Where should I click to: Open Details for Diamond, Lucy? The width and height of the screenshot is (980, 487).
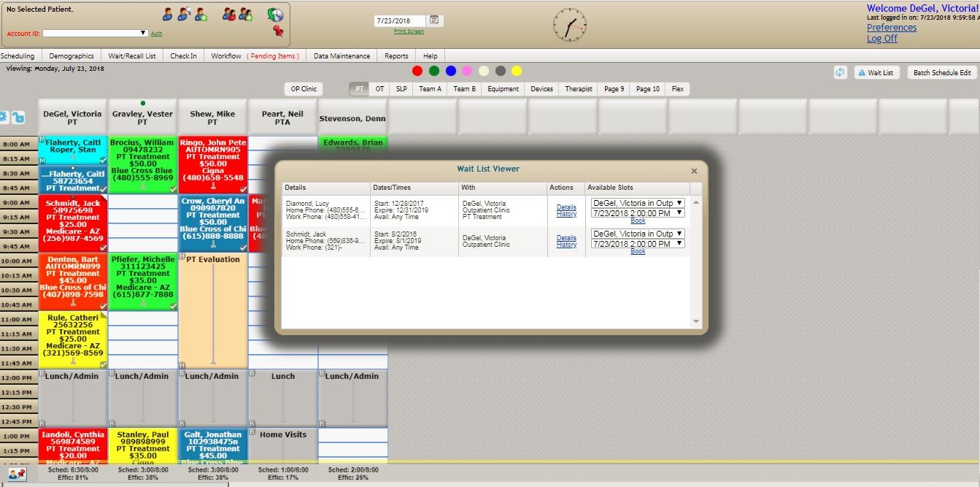pyautogui.click(x=566, y=207)
